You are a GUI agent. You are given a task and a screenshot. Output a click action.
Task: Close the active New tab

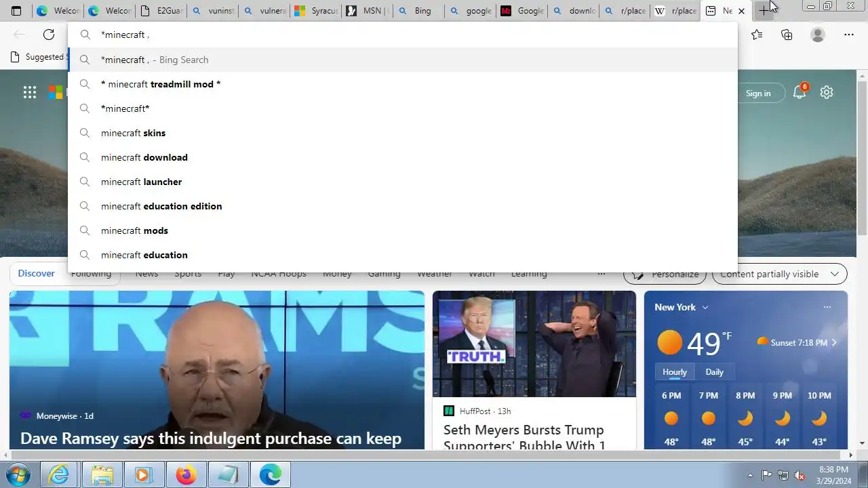[741, 11]
